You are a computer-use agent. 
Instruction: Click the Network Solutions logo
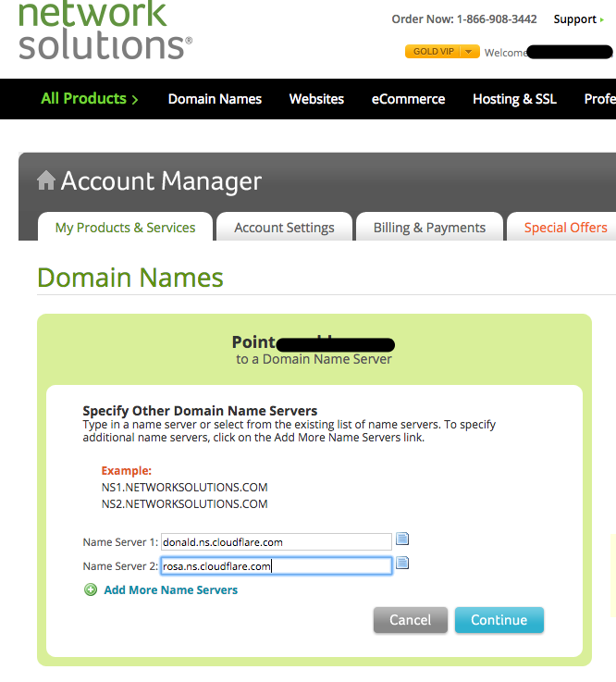105,30
